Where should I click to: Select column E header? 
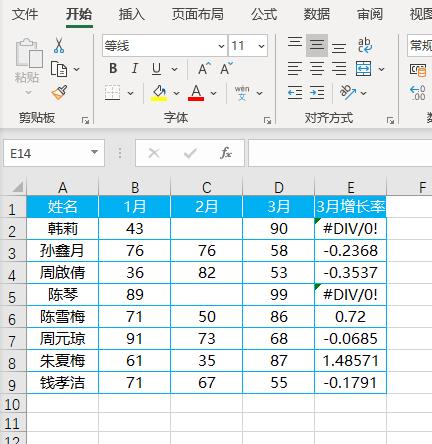[351, 188]
